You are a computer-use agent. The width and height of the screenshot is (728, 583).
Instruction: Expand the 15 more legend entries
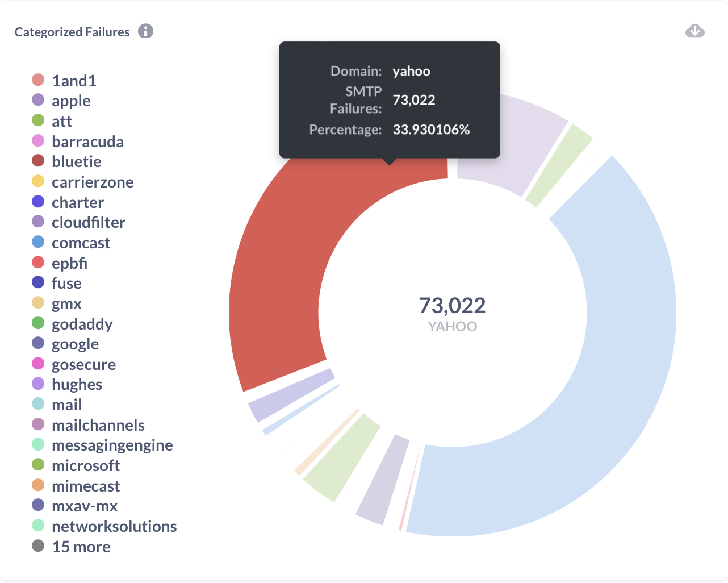coord(71,547)
